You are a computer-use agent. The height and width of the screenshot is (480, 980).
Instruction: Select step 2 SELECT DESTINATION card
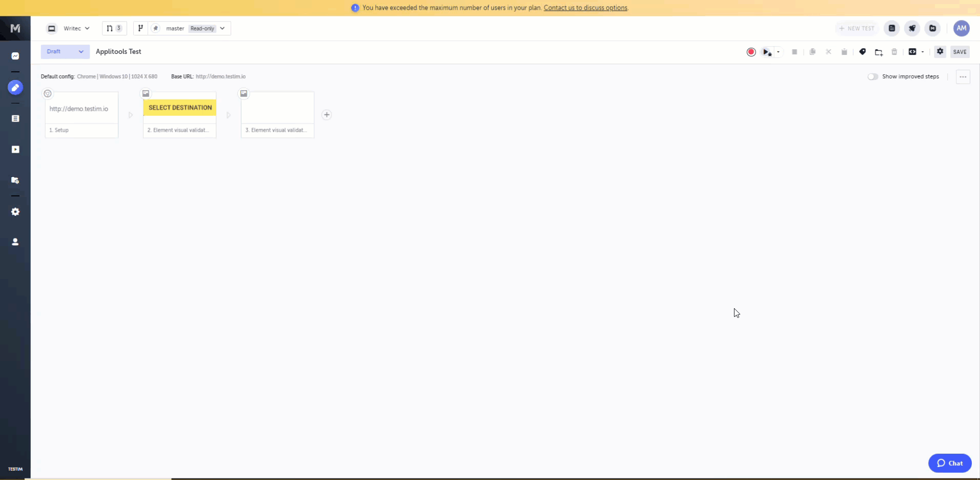click(179, 115)
